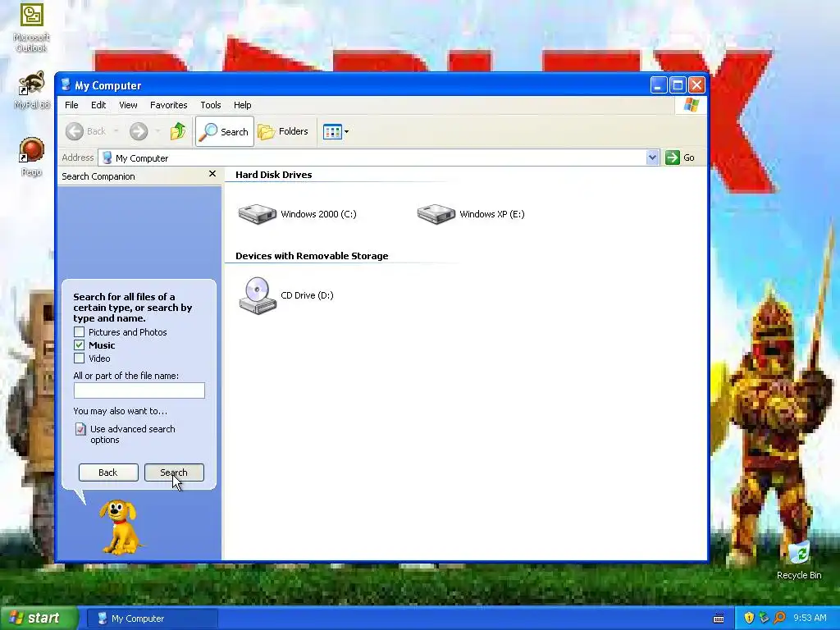Maximize the My Computer window
The height and width of the screenshot is (630, 840).
pyautogui.click(x=678, y=84)
